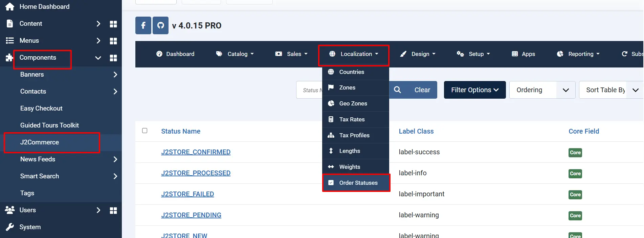Open the Ordering dropdown
644x238 pixels.
click(542, 90)
